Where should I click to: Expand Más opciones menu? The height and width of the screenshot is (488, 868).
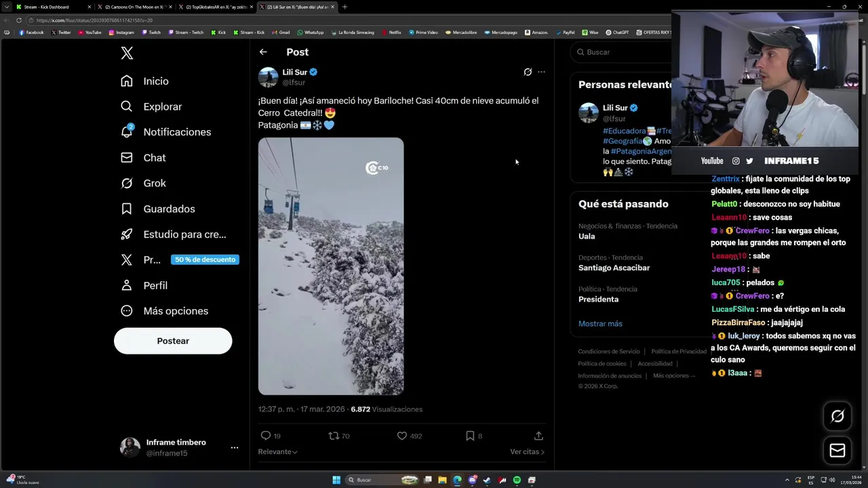(x=164, y=310)
